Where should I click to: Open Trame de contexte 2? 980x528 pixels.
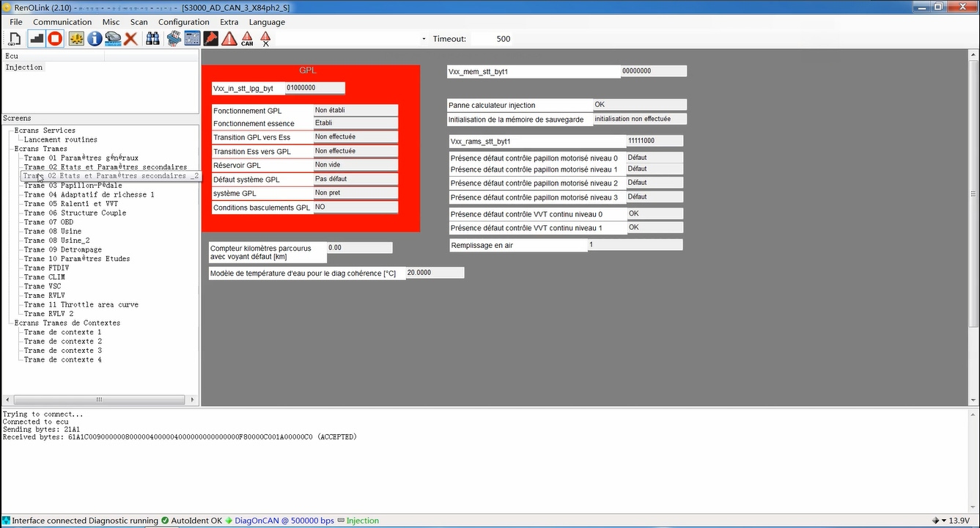click(x=62, y=341)
